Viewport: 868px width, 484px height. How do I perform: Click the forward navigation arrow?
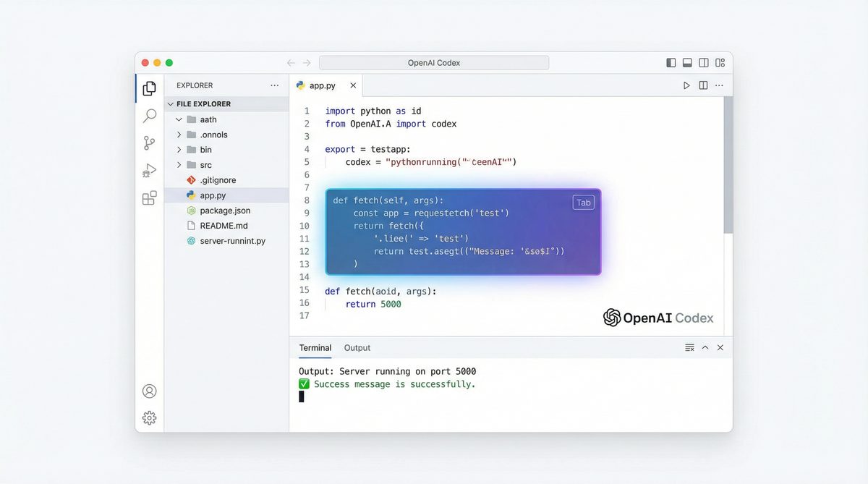pyautogui.click(x=307, y=62)
